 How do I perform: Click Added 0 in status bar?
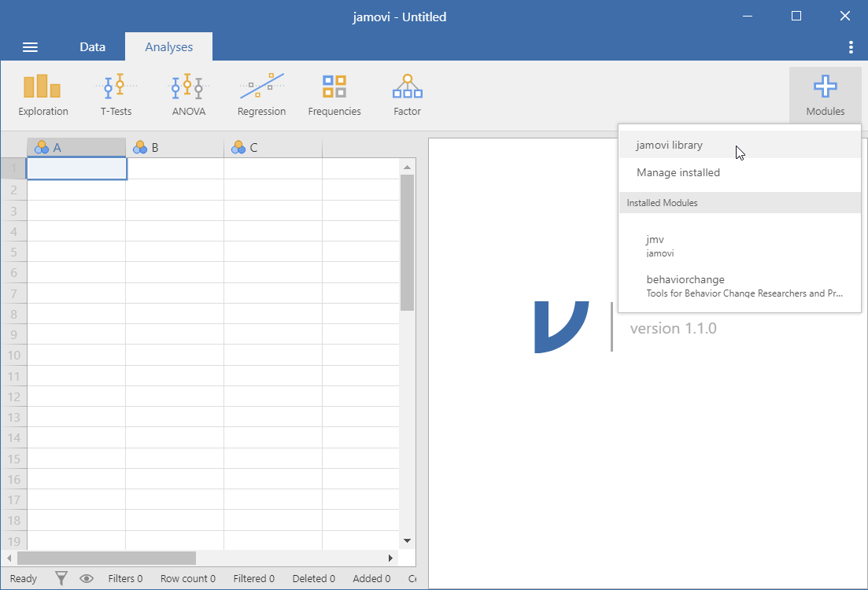(x=371, y=578)
